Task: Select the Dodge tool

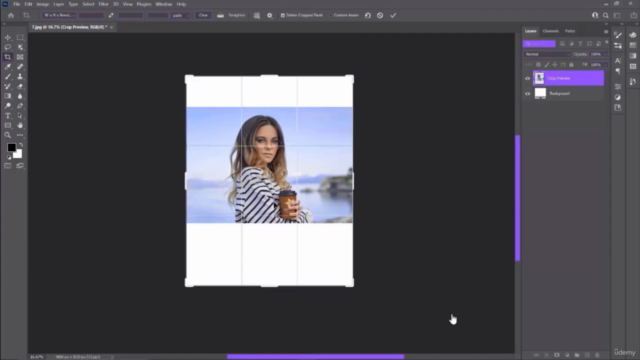Action: click(x=8, y=106)
